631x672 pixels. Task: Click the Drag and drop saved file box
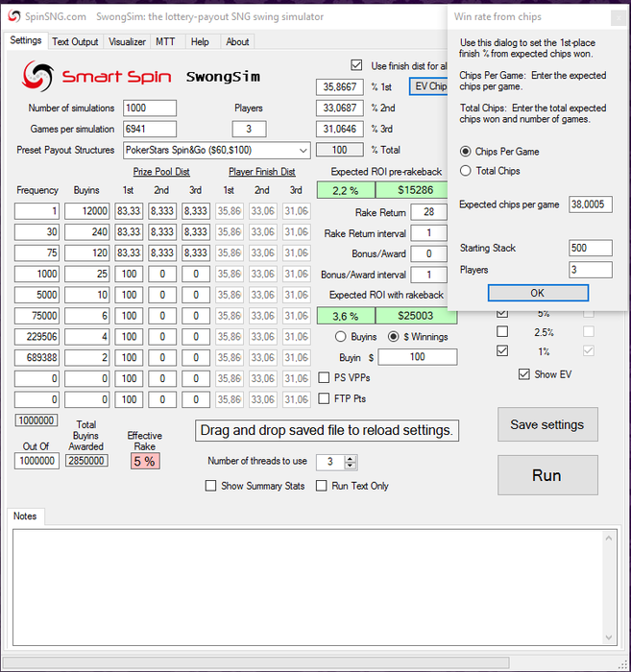[328, 430]
